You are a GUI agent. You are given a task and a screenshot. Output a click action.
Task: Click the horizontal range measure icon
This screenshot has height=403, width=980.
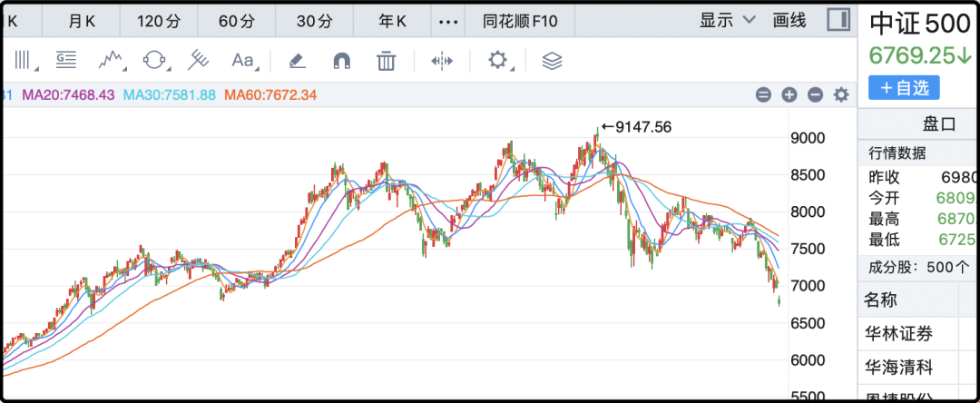pos(441,61)
